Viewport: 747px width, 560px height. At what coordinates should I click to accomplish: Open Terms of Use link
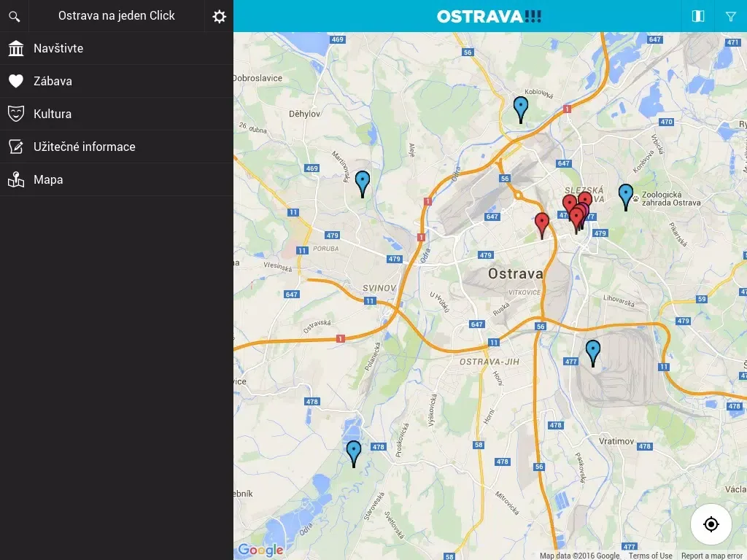click(650, 556)
